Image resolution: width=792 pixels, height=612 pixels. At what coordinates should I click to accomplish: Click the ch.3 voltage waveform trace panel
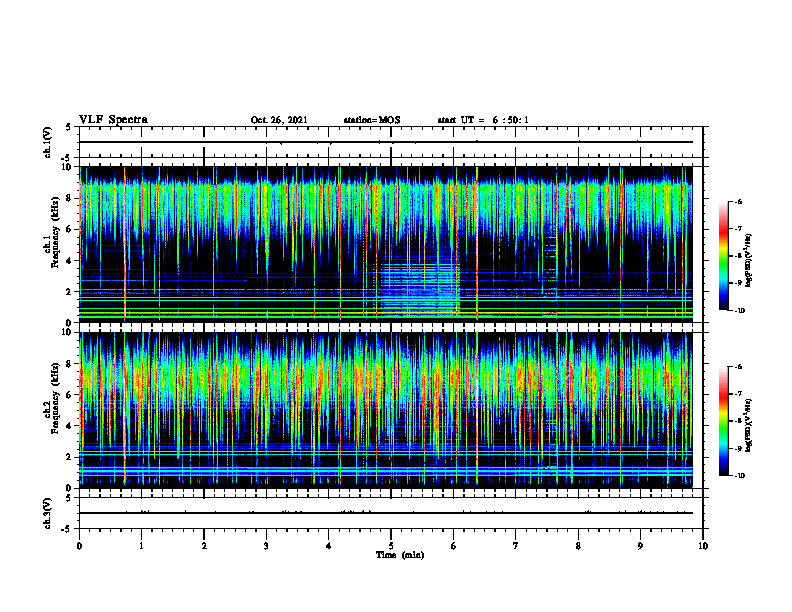[391, 513]
